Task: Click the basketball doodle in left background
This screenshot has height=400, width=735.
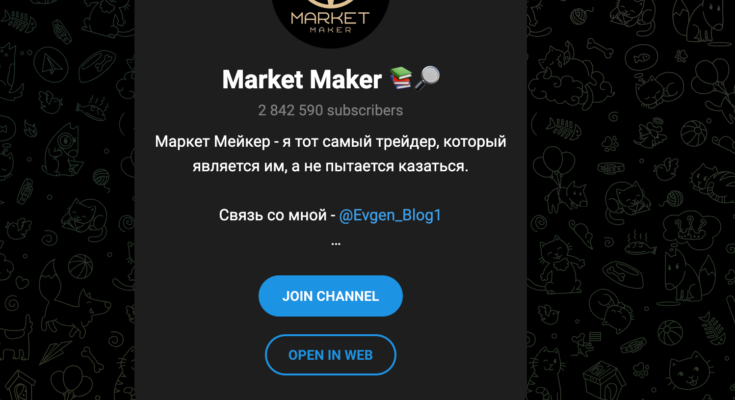Action: pos(81,266)
